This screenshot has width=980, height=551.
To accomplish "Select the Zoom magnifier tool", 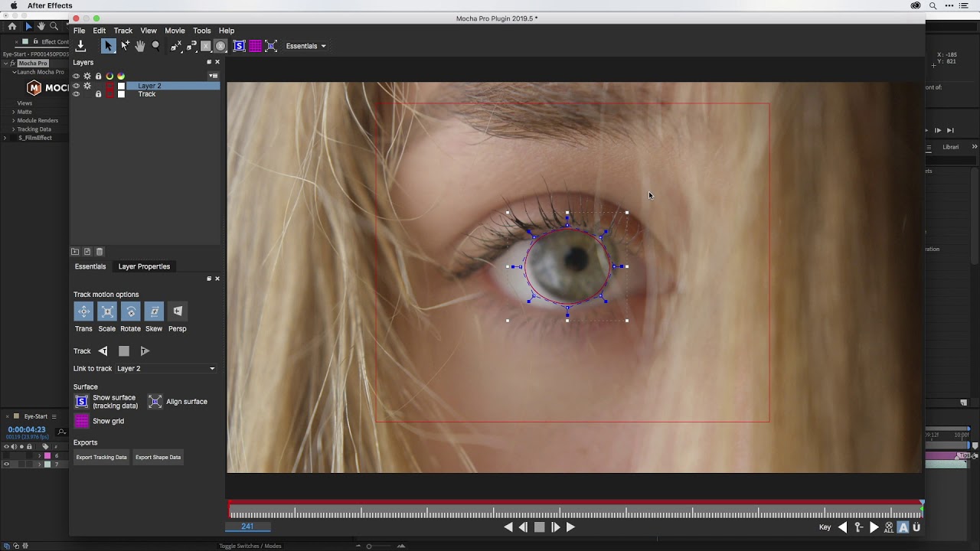I will (x=155, y=46).
